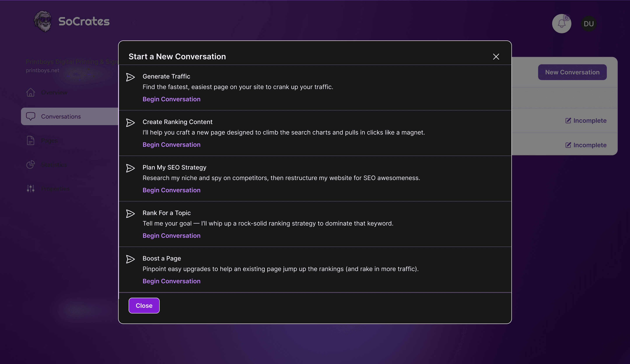
Task: Go to Overview in sidebar
Action: point(54,93)
